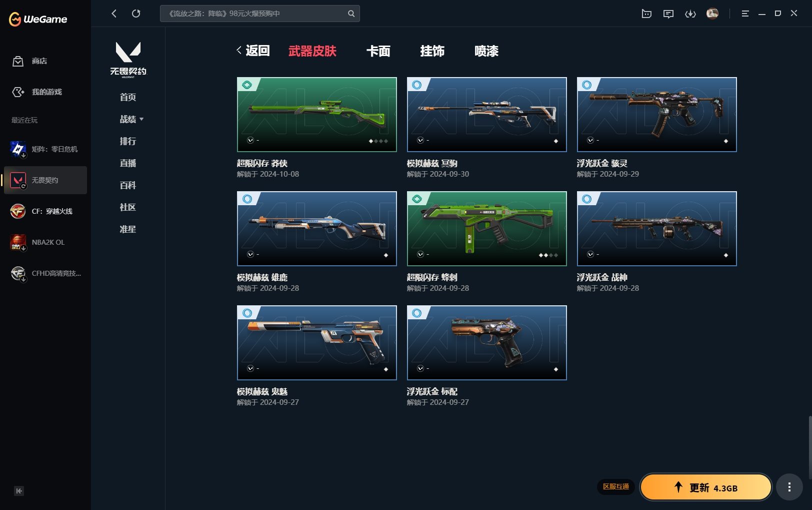Click rarity badge on 模拟赫兹 冥驹 card
812x510 pixels.
pyautogui.click(x=416, y=85)
